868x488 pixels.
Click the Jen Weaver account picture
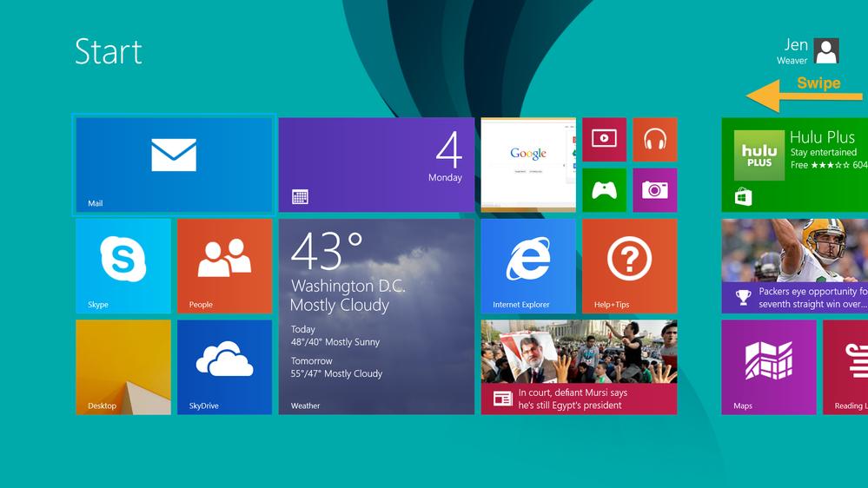pos(826,51)
